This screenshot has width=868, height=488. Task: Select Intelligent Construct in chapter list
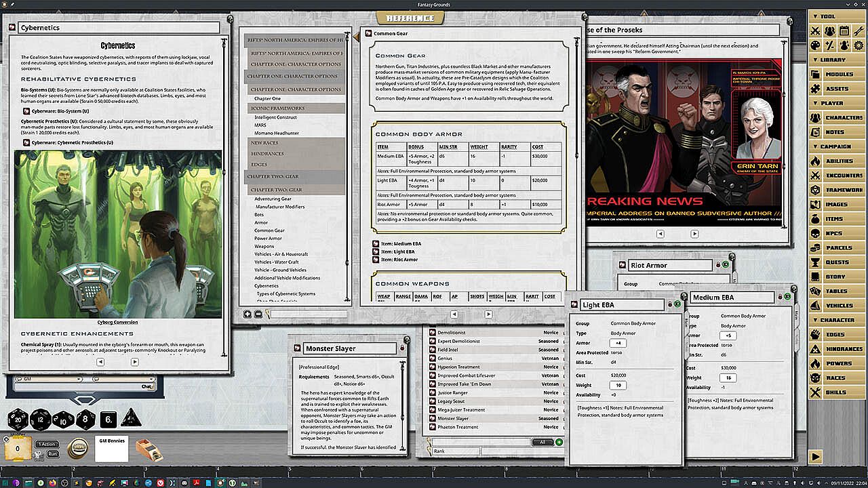(x=275, y=117)
